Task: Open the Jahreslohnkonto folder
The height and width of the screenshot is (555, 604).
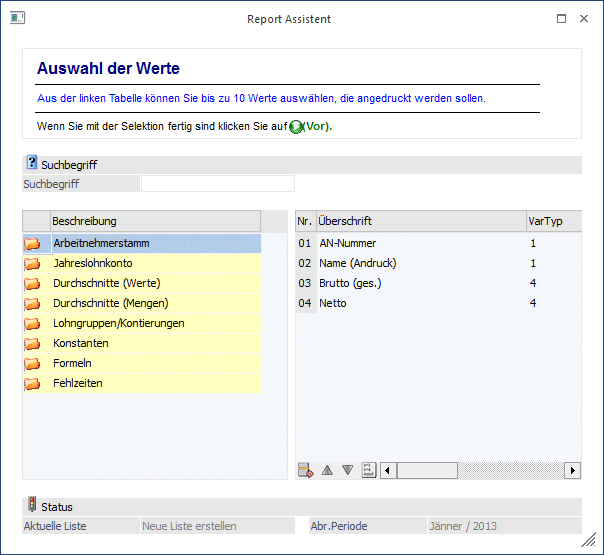Action: click(x=33, y=263)
